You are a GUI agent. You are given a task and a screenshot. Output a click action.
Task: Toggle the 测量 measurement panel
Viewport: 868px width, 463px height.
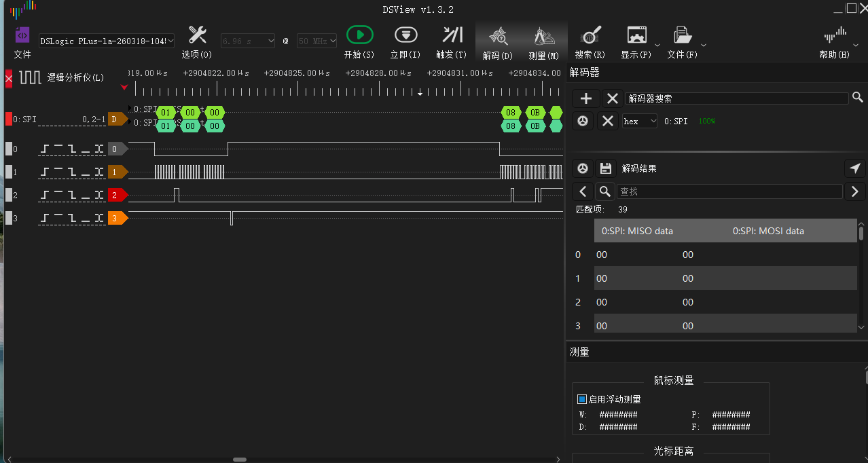point(543,41)
